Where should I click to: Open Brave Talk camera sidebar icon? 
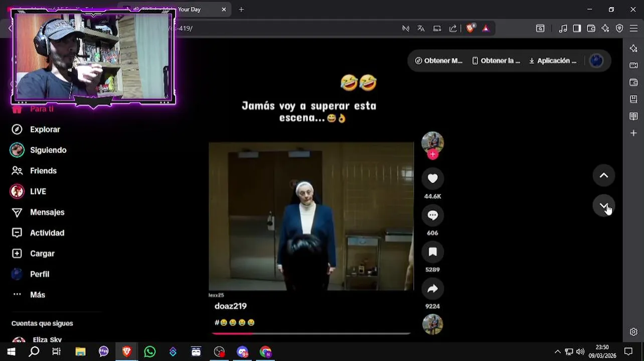tap(633, 65)
